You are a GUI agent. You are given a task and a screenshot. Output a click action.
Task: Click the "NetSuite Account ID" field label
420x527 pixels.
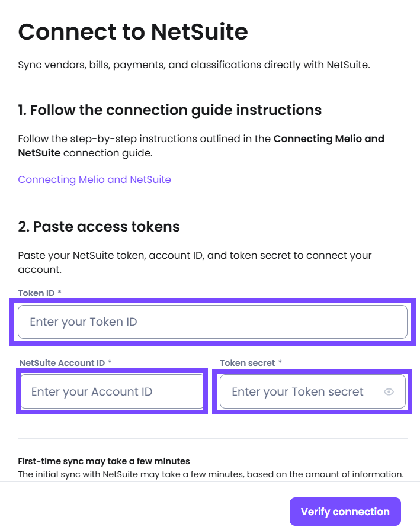(62, 363)
